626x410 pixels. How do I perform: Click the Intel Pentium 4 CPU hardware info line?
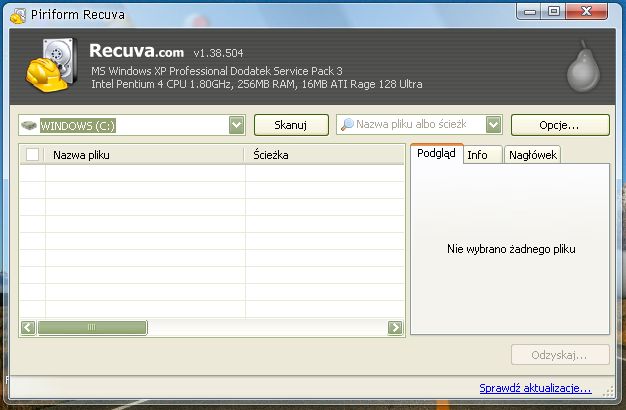[x=257, y=84]
